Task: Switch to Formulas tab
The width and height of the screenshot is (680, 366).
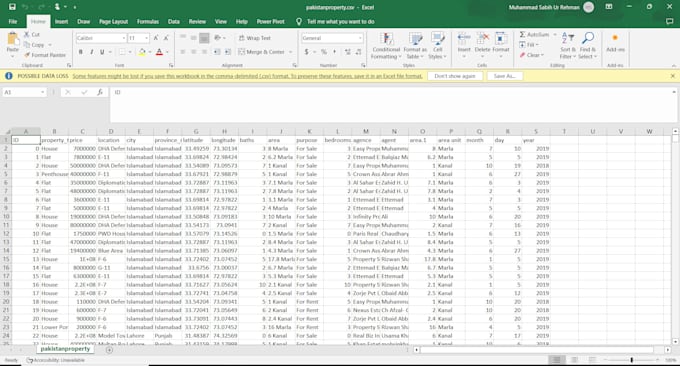Action: pyautogui.click(x=148, y=21)
